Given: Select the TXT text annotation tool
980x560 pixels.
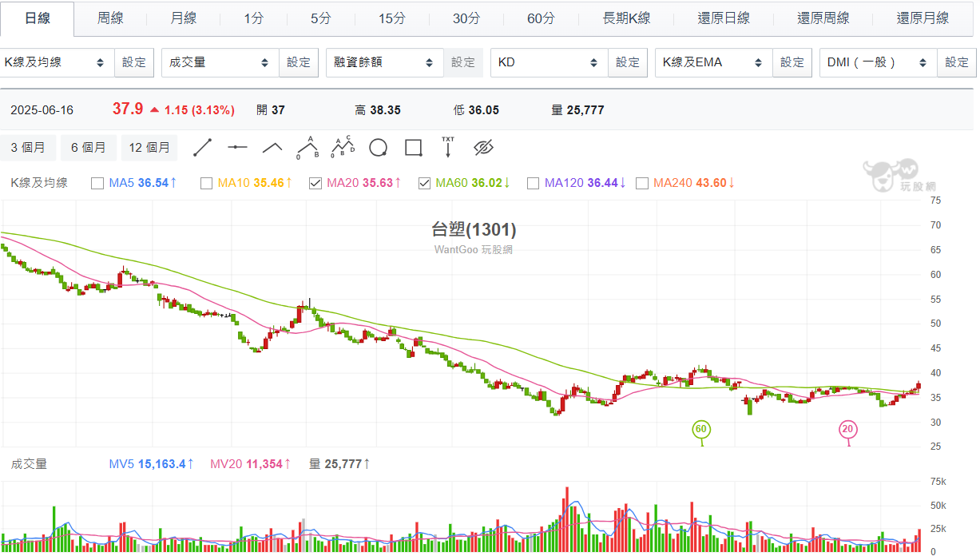Looking at the screenshot, I should pyautogui.click(x=446, y=147).
